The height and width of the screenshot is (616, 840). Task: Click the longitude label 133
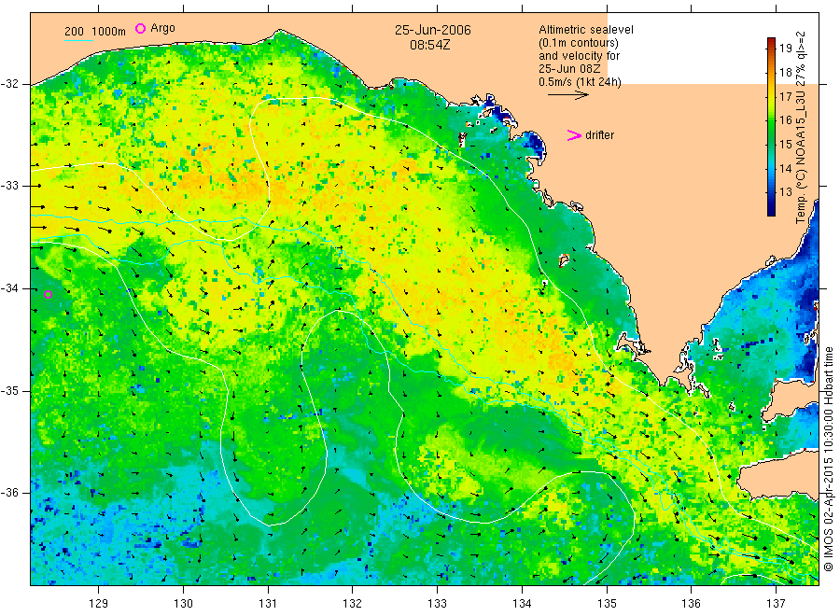tap(437, 604)
